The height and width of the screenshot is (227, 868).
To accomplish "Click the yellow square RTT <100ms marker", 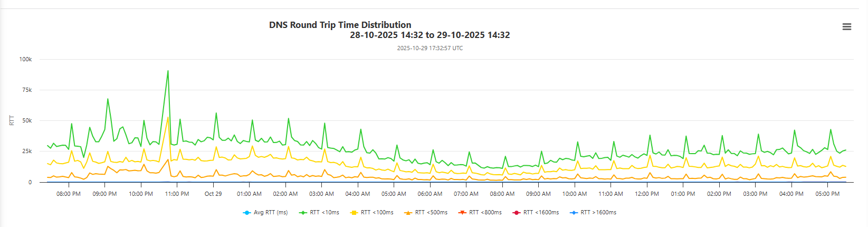I will pos(354,213).
